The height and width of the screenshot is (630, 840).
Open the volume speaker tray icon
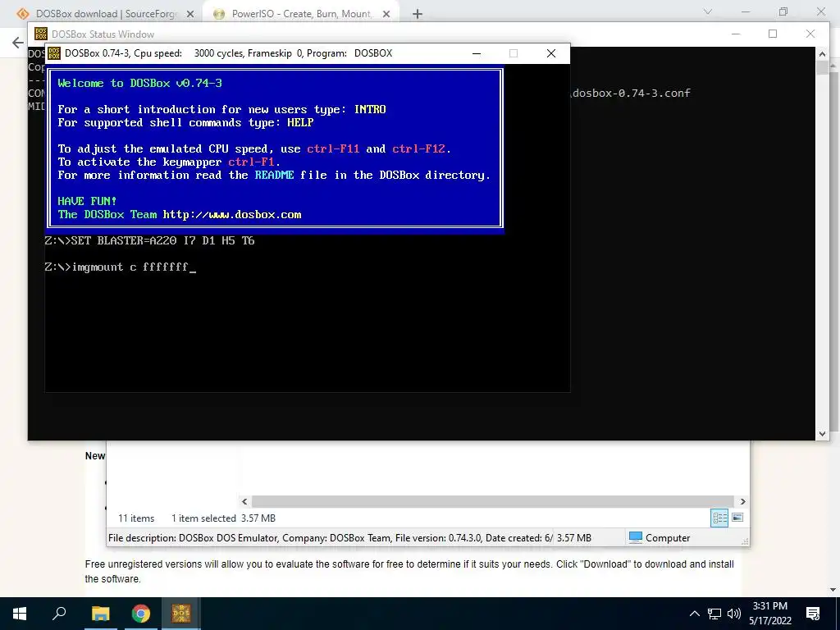coord(734,614)
